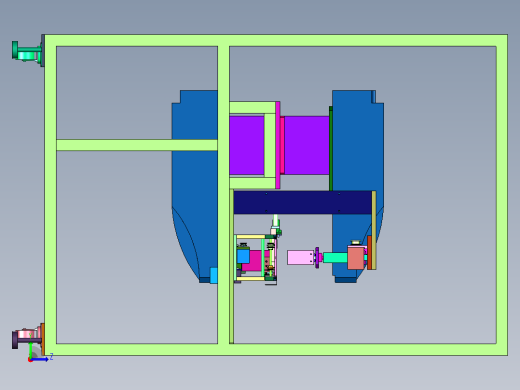Select the pink-and-purple caster at frame's bottom-left

(27, 338)
